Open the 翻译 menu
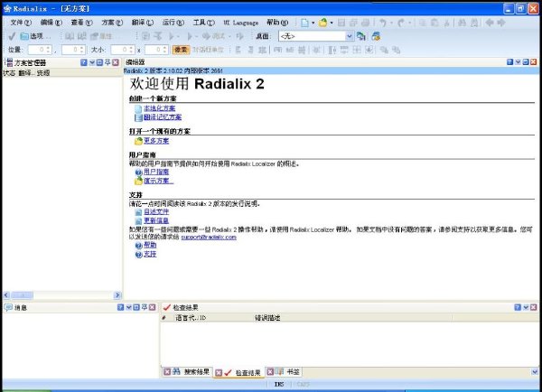 (143, 23)
